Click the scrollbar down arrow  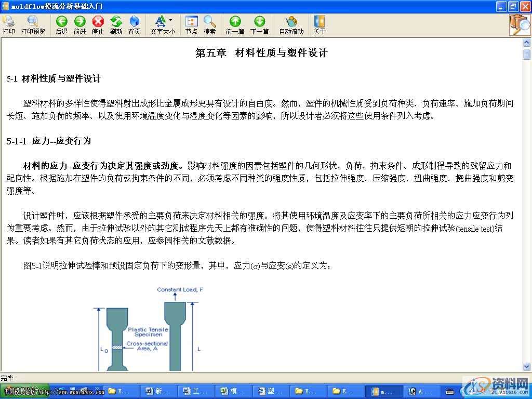coord(526,366)
